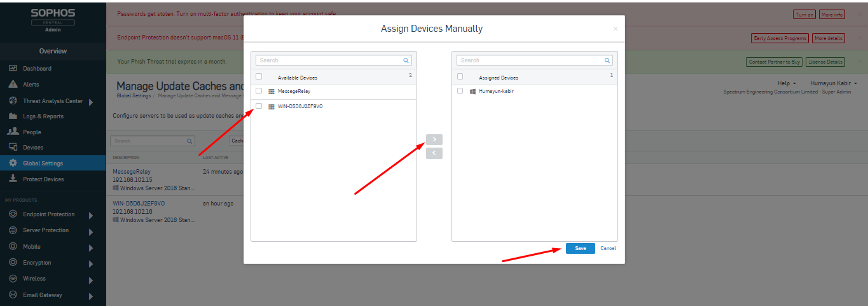Click the Encryption product icon

click(13, 262)
